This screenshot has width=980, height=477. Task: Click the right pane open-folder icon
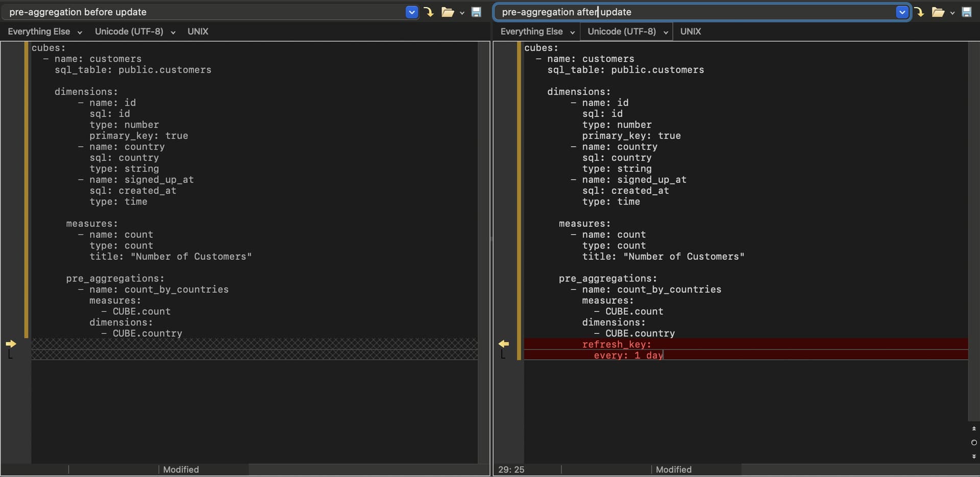coord(938,12)
